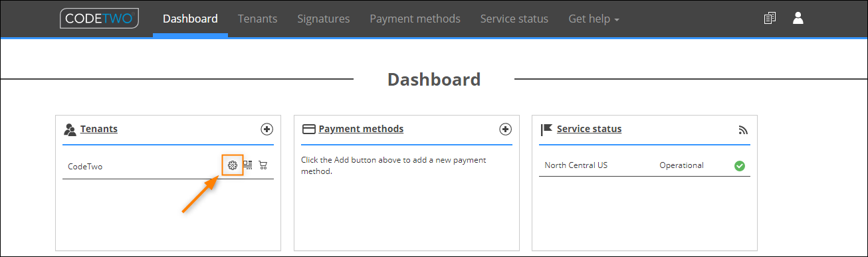Click the CodeTwo tenant shopping cart icon
Screen dimensions: 868x257
point(263,165)
